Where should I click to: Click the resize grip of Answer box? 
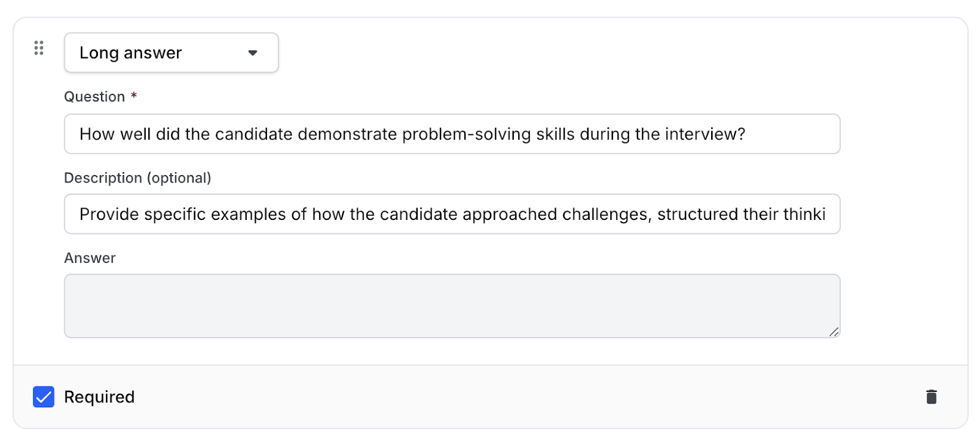point(834,331)
